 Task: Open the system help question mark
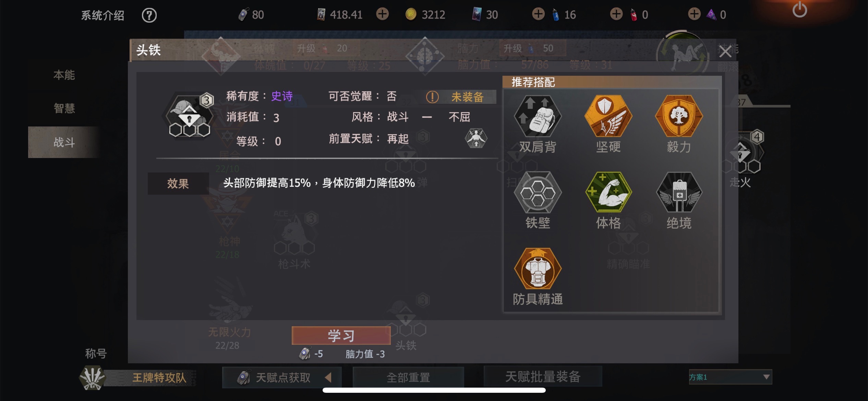click(x=149, y=15)
